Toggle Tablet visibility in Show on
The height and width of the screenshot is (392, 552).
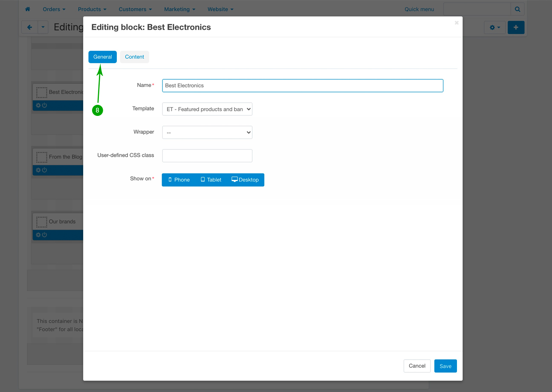[x=211, y=180]
